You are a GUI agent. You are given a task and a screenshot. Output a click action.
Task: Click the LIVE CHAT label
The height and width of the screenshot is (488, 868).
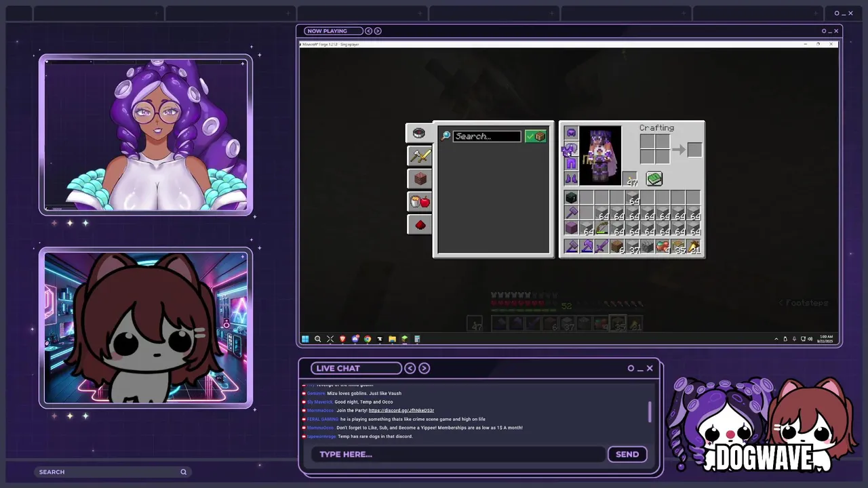coord(338,368)
